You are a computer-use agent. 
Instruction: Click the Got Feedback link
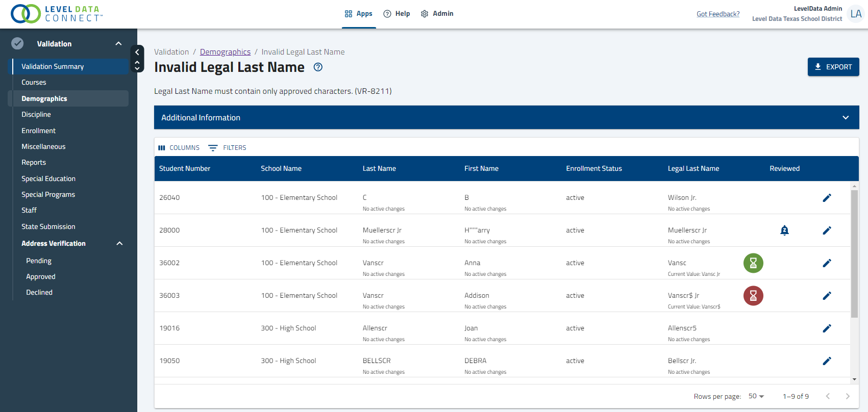pos(718,14)
